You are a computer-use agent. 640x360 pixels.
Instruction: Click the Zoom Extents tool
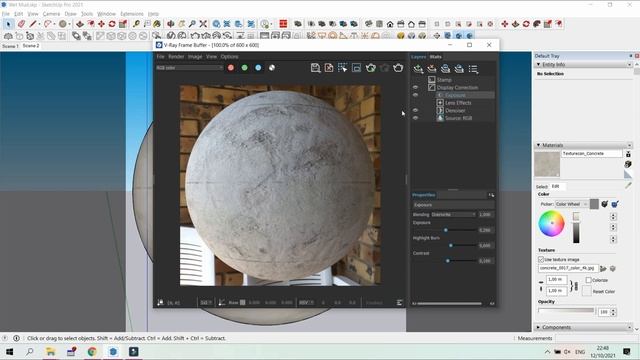pyautogui.click(x=203, y=24)
